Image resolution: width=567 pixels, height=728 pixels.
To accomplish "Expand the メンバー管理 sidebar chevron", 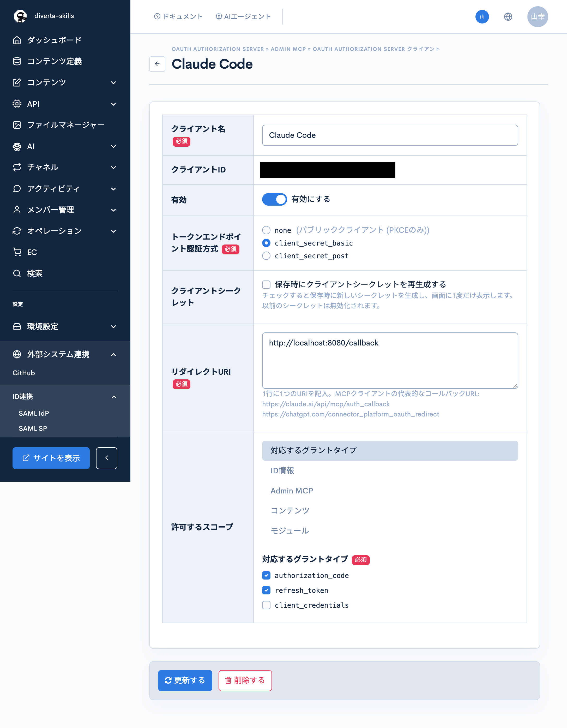I will (x=114, y=210).
